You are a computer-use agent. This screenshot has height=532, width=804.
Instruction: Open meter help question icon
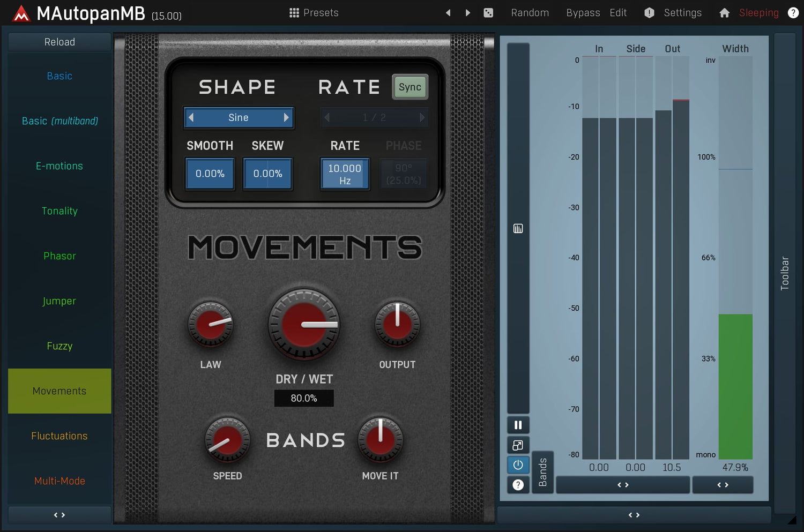click(x=518, y=485)
